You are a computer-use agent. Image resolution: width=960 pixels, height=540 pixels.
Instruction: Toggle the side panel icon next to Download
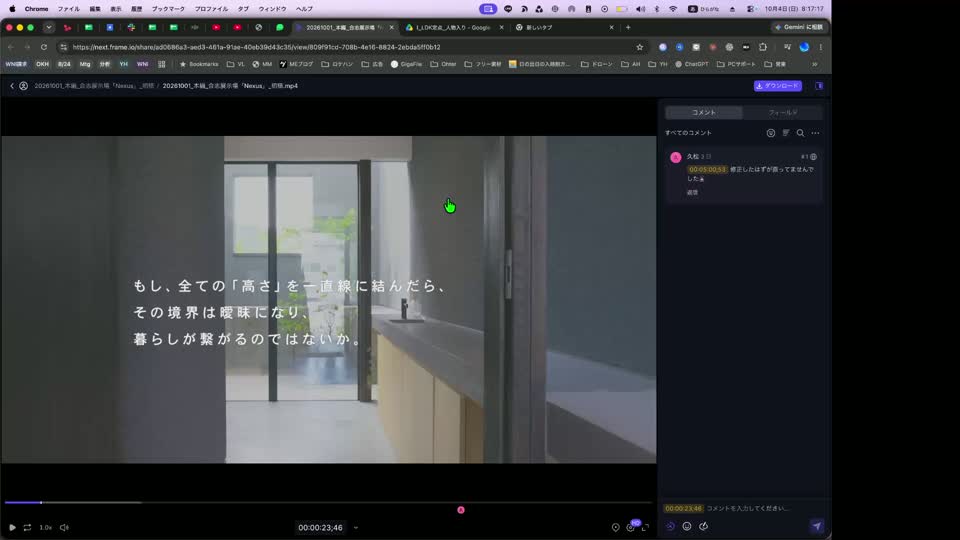pos(819,86)
